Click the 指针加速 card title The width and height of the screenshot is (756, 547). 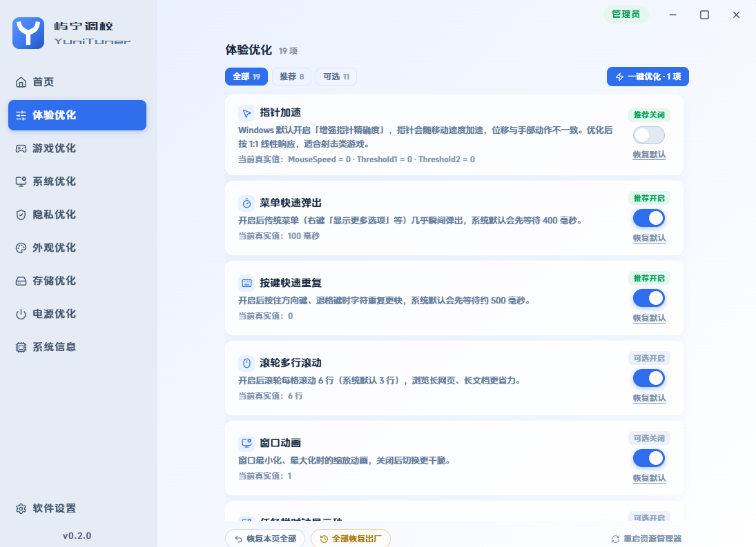tap(280, 112)
